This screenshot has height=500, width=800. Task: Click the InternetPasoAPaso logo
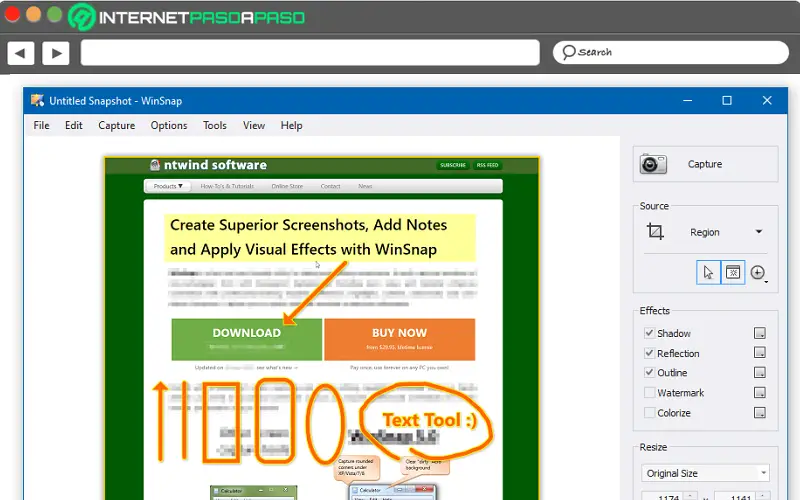187,17
